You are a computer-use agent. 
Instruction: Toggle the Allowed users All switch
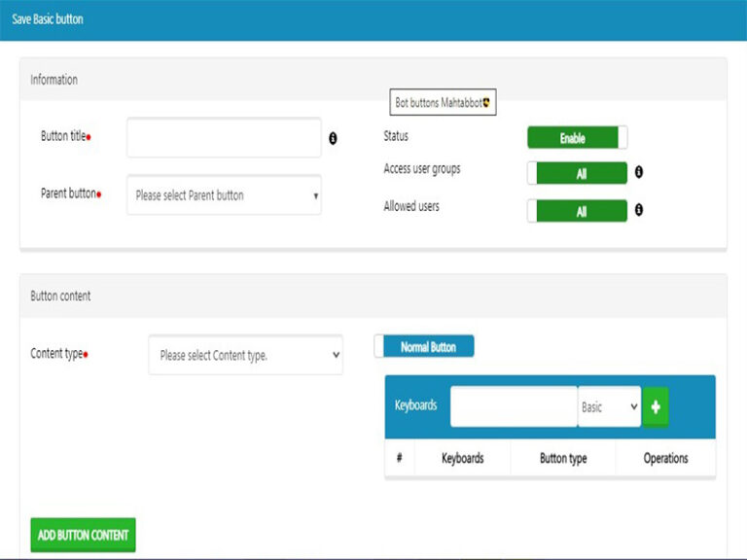click(x=577, y=211)
